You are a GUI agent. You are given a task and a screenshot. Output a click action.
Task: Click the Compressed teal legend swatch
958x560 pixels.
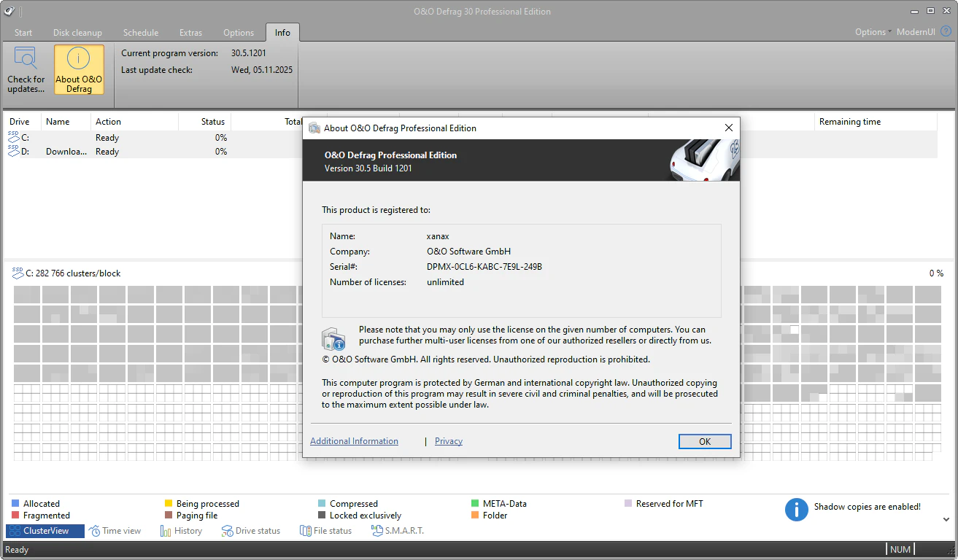pos(322,503)
